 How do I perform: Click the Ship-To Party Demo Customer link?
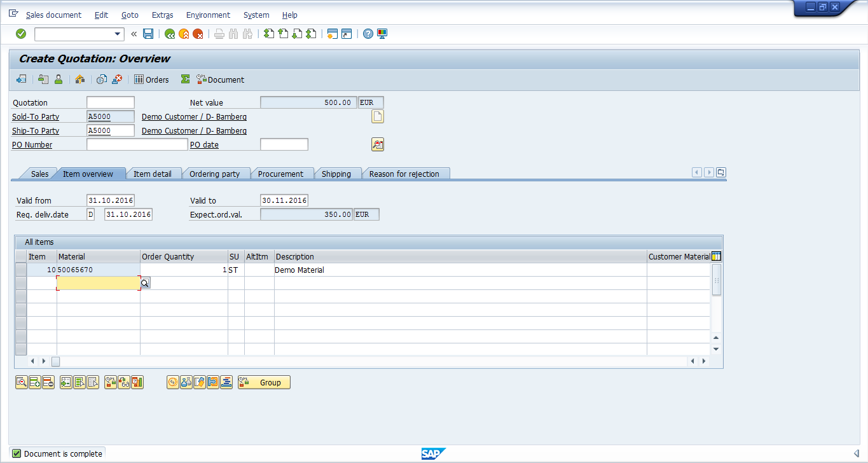click(x=194, y=131)
